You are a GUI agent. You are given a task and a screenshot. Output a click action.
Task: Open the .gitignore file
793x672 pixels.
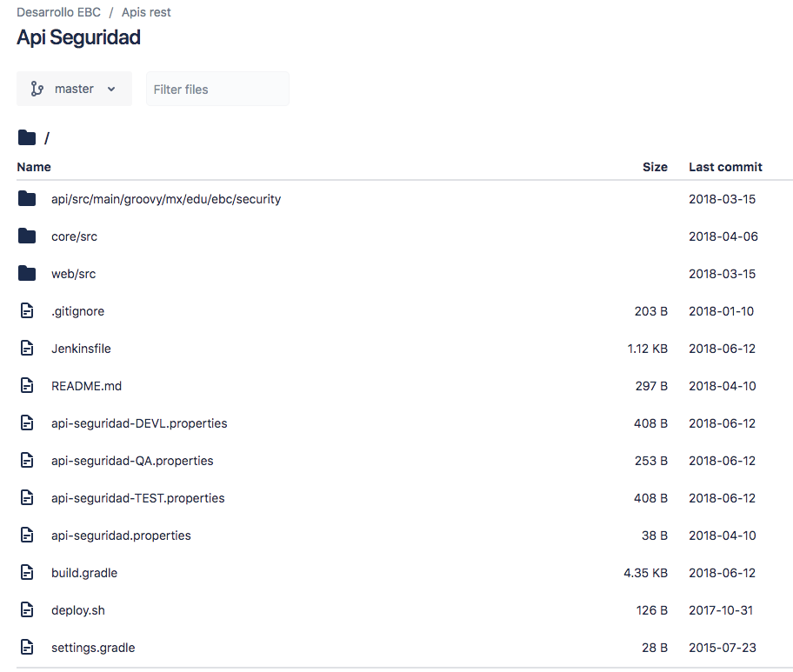[x=78, y=311]
